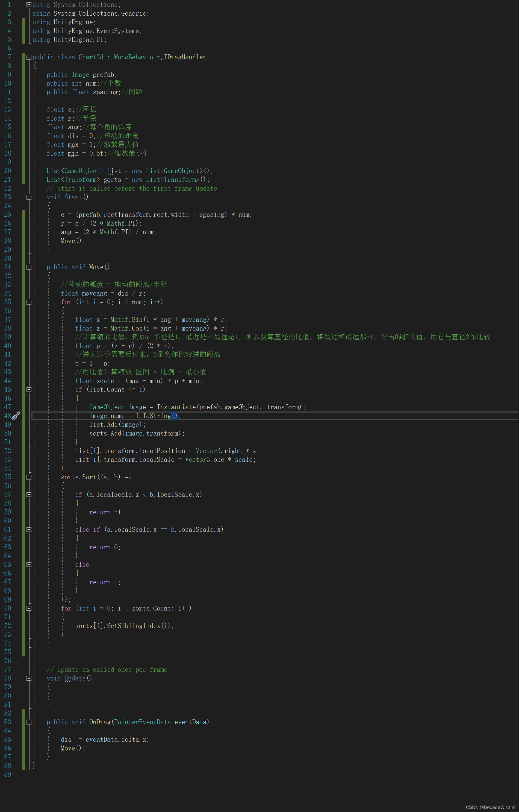Click the 'using UnityEngine.UI;' line

click(69, 40)
